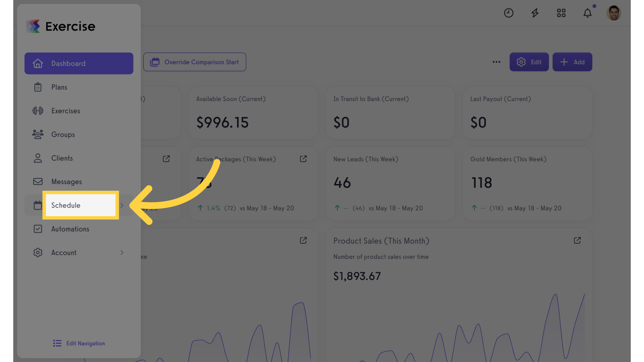
Task: Click the Messages envelope icon
Action: 38,182
